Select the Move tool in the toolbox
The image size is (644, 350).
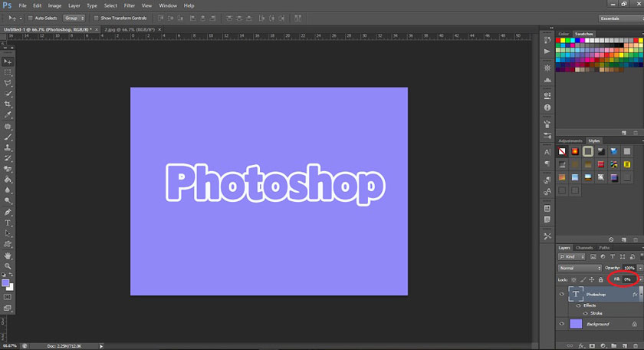pyautogui.click(x=8, y=61)
